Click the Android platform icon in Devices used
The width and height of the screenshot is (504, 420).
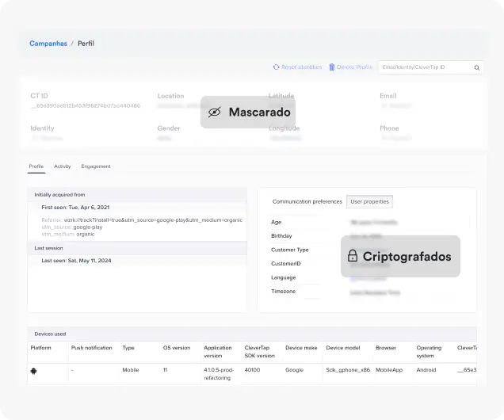point(33,371)
